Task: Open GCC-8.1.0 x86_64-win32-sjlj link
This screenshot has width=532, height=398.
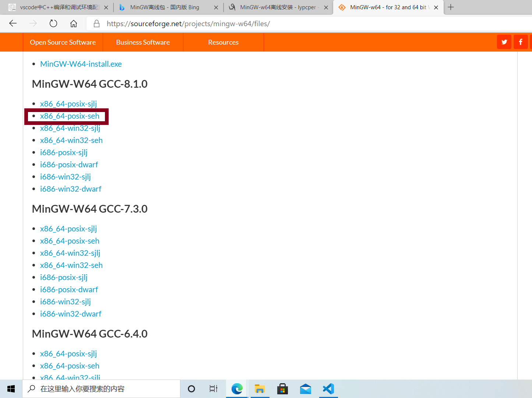Action: coord(70,128)
